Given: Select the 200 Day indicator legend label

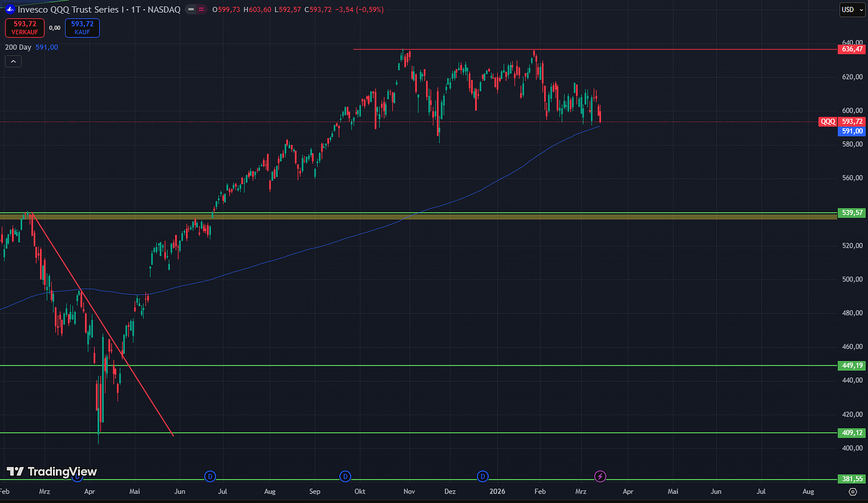Looking at the screenshot, I should click(18, 47).
